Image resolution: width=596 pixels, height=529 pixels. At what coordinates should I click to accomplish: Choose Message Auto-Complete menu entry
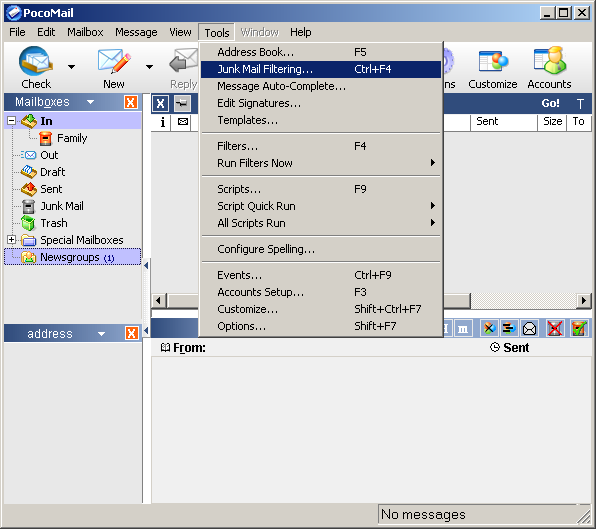tap(321, 86)
